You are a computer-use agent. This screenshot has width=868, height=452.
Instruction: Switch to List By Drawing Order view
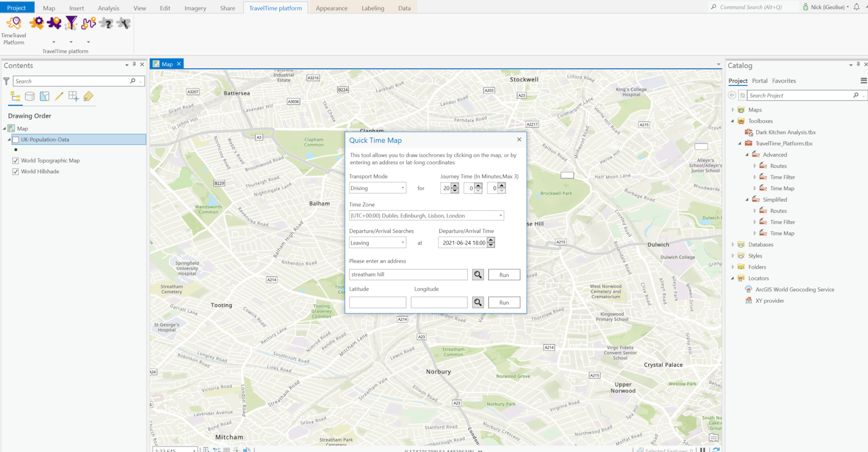point(15,96)
